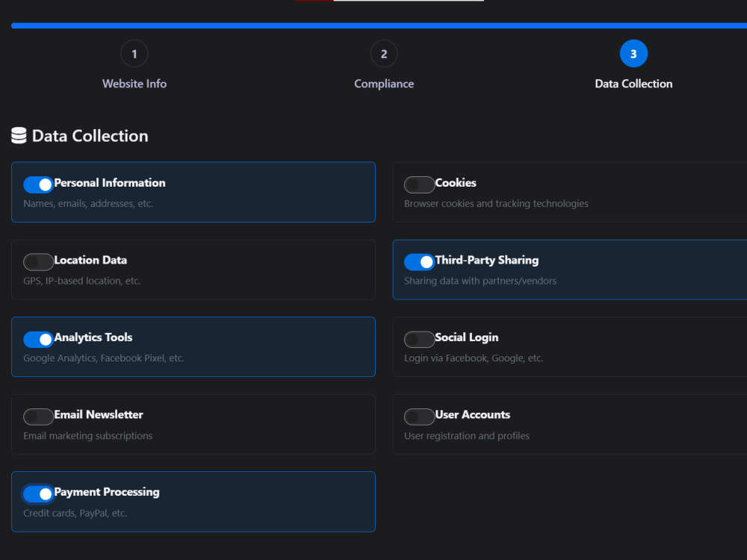This screenshot has height=560, width=747.
Task: Click the Payment Processing label
Action: click(x=107, y=492)
